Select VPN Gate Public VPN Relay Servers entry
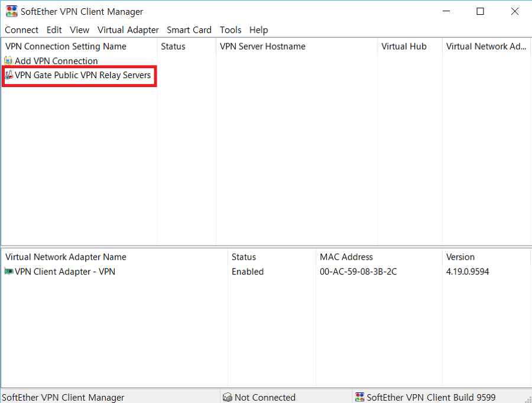Screen dimensions: 532x403 [x=82, y=75]
